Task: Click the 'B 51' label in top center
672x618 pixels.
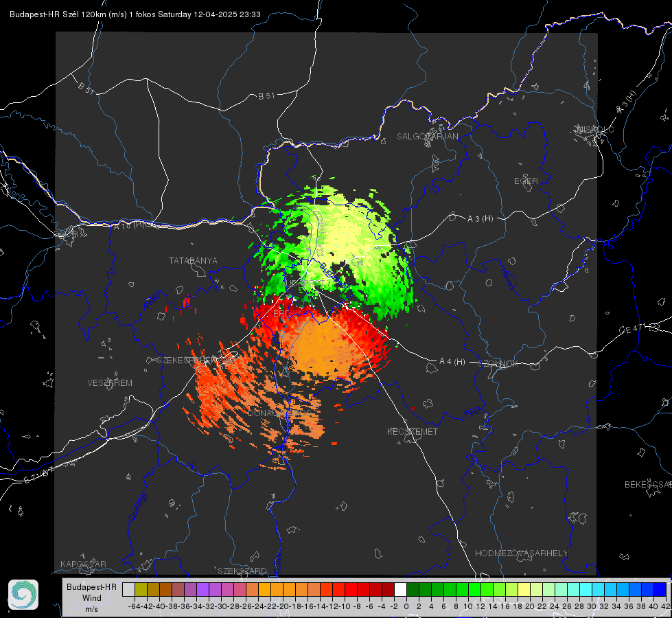Action: [x=266, y=96]
